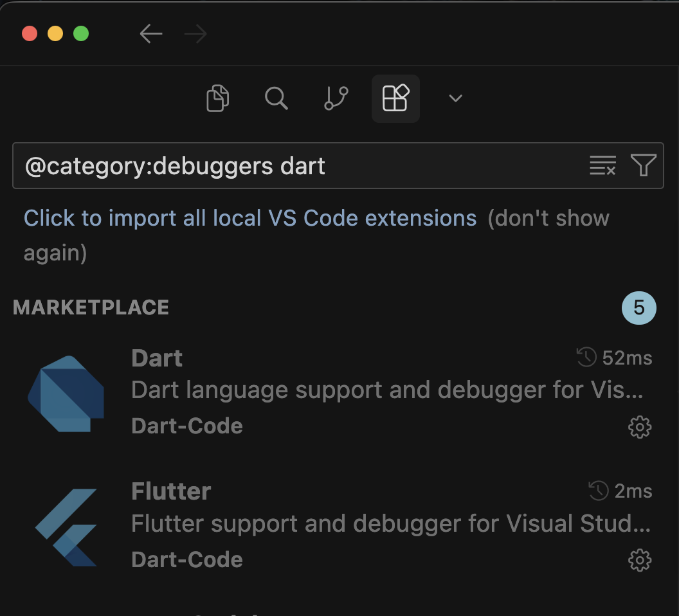
Task: Open the Explorer files view
Action: (x=218, y=98)
